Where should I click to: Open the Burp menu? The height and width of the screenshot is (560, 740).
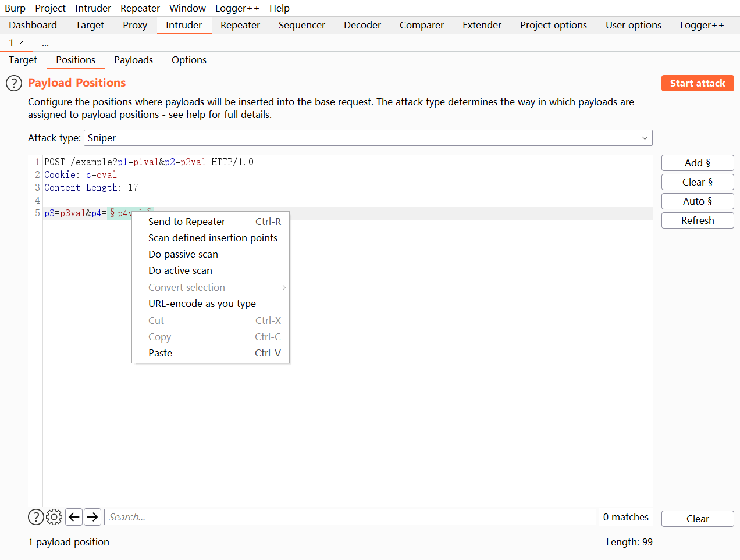pos(15,8)
